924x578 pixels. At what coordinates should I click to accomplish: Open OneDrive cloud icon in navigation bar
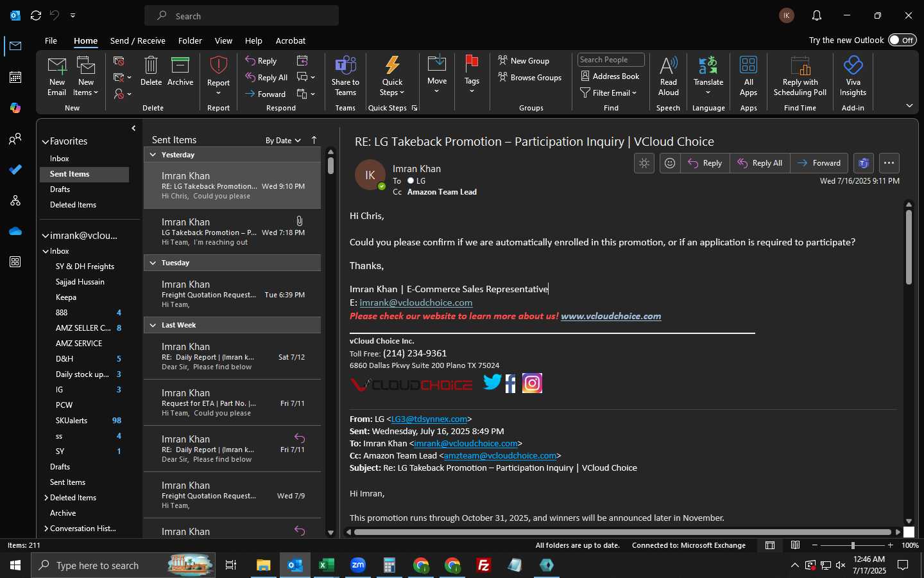click(15, 231)
